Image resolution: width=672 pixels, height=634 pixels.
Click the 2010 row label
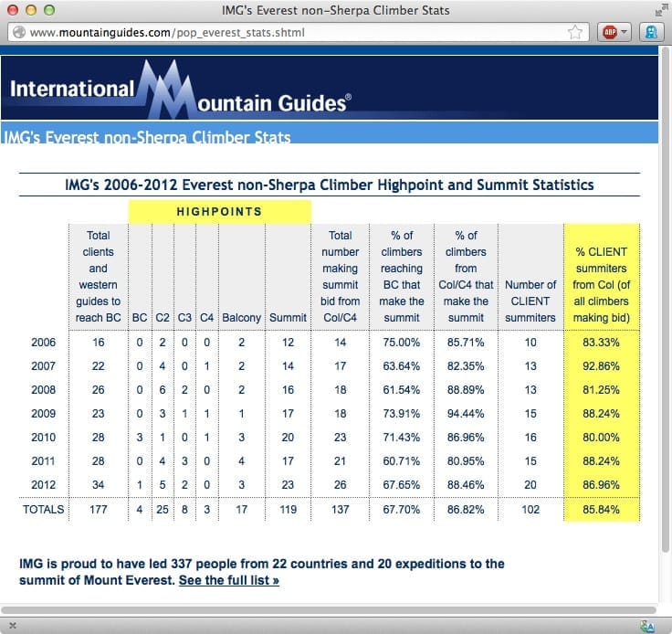(x=43, y=438)
